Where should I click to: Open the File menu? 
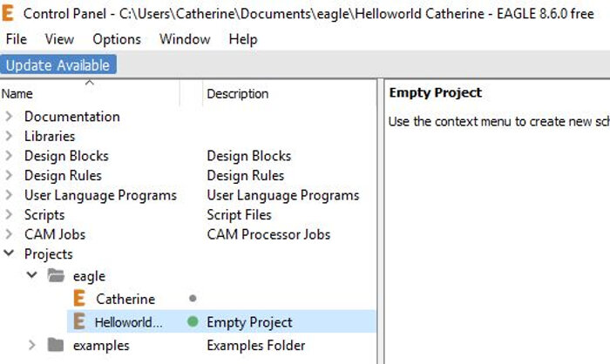coord(17,39)
